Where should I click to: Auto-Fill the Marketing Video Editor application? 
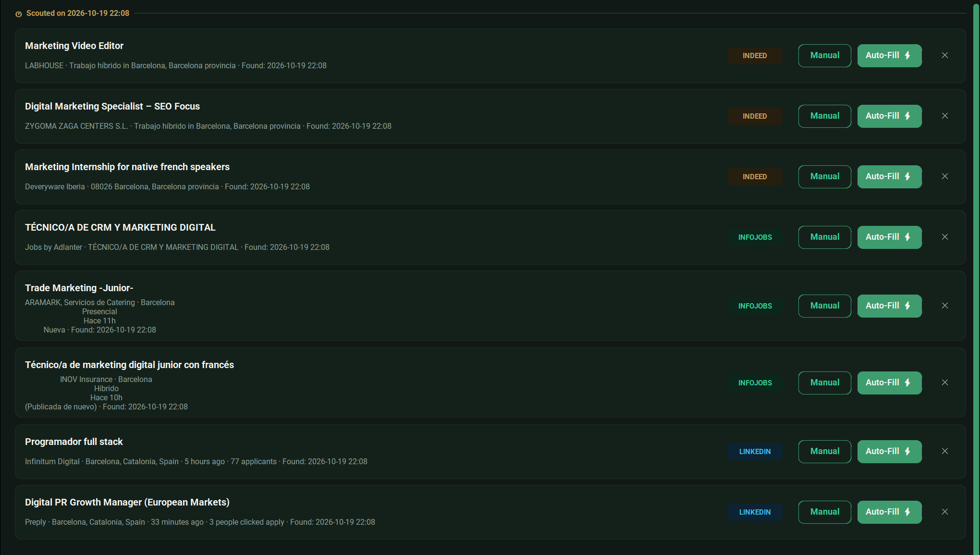pyautogui.click(x=889, y=55)
